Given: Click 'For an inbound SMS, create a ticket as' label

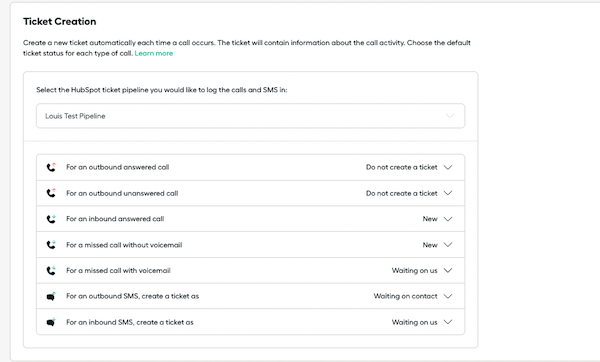Looking at the screenshot, I should pos(130,322).
